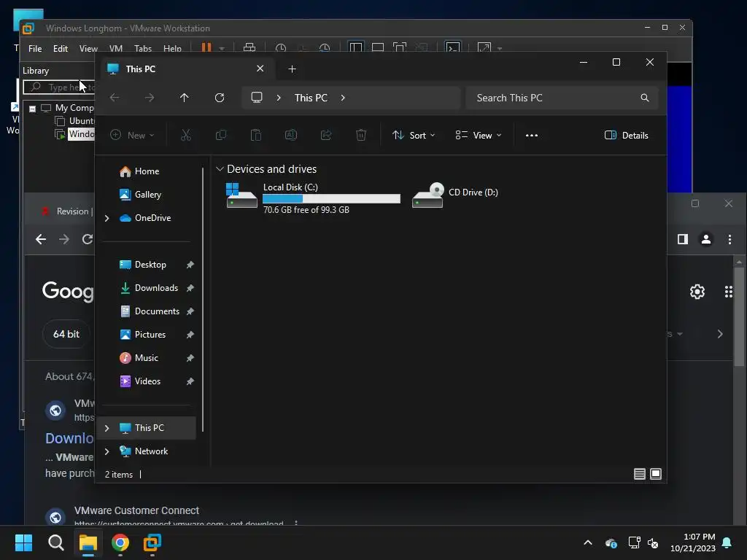Switch to details list view icon
The height and width of the screenshot is (560, 747).
(x=639, y=474)
